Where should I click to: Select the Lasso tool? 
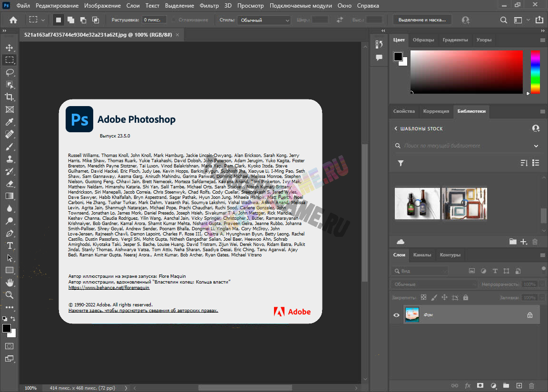coord(10,72)
